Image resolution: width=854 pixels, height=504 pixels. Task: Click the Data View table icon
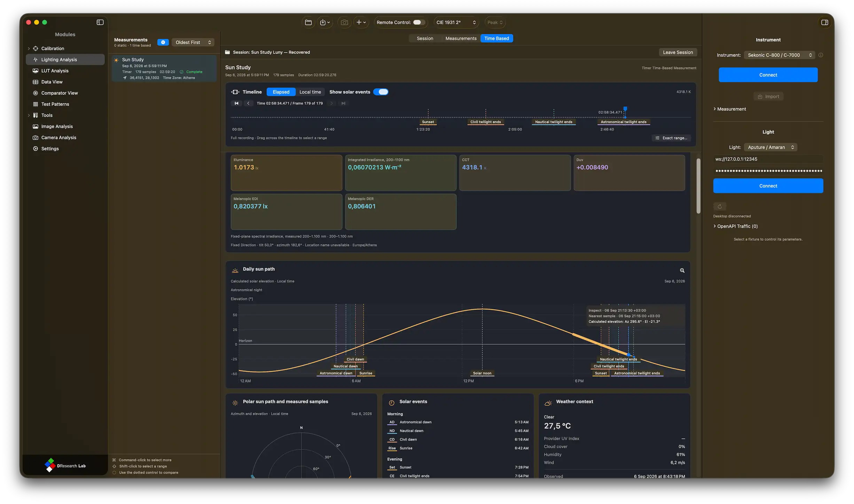tap(36, 82)
